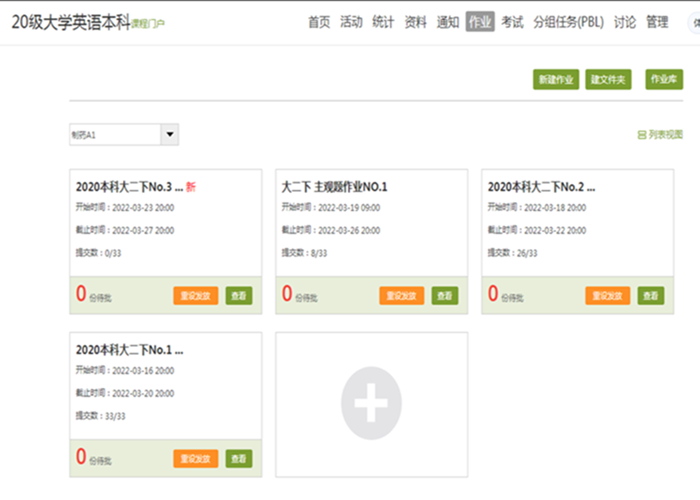
Task: Click 重设发放 on the No.1 assignment card
Action: 196,458
